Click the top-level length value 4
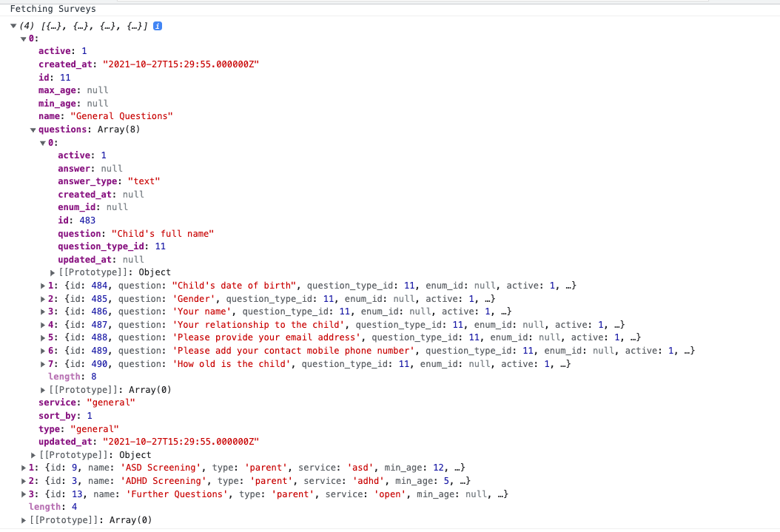 (x=75, y=507)
